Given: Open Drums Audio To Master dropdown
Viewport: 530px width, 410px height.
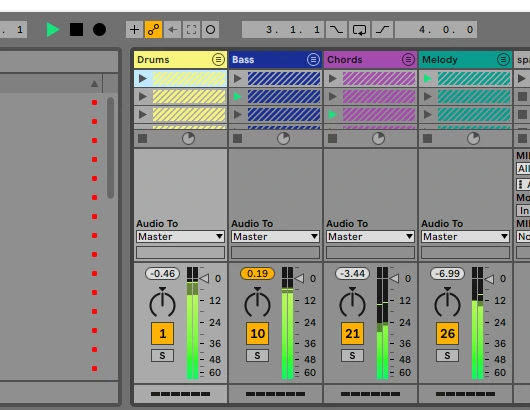Looking at the screenshot, I should coord(180,237).
